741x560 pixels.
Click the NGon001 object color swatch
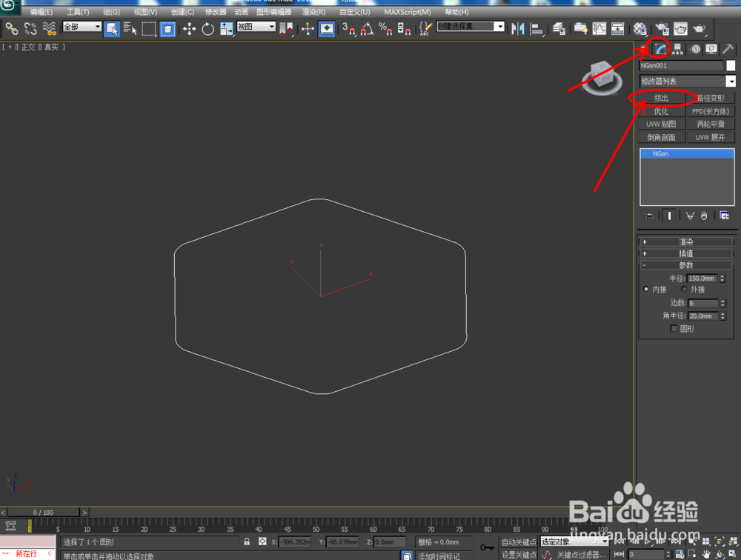pos(731,66)
